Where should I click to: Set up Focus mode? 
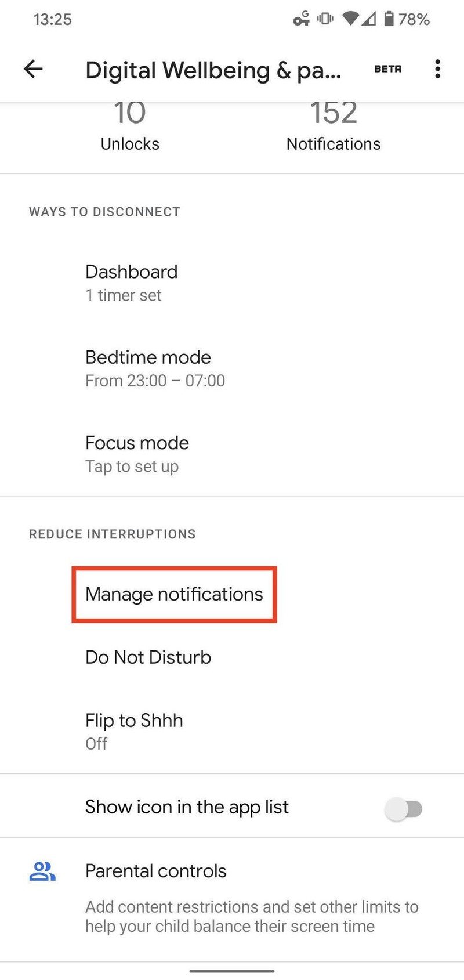coord(137,454)
